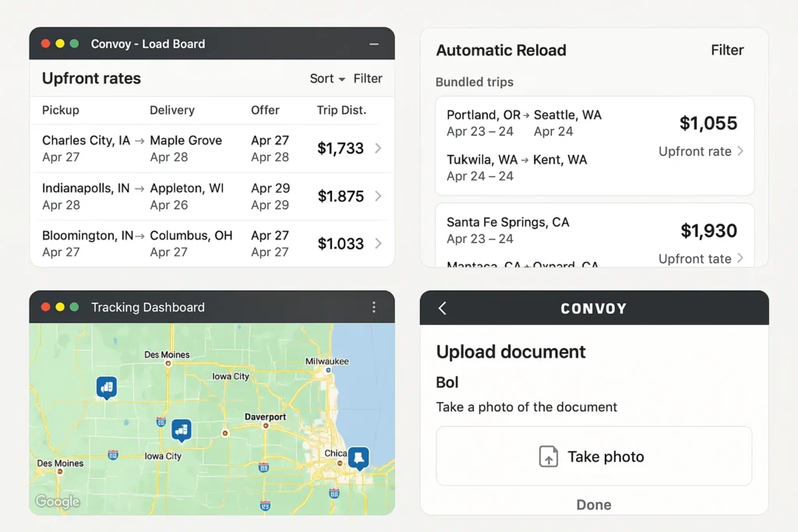Click the Google logo on map
The image size is (798, 532).
coord(58,502)
